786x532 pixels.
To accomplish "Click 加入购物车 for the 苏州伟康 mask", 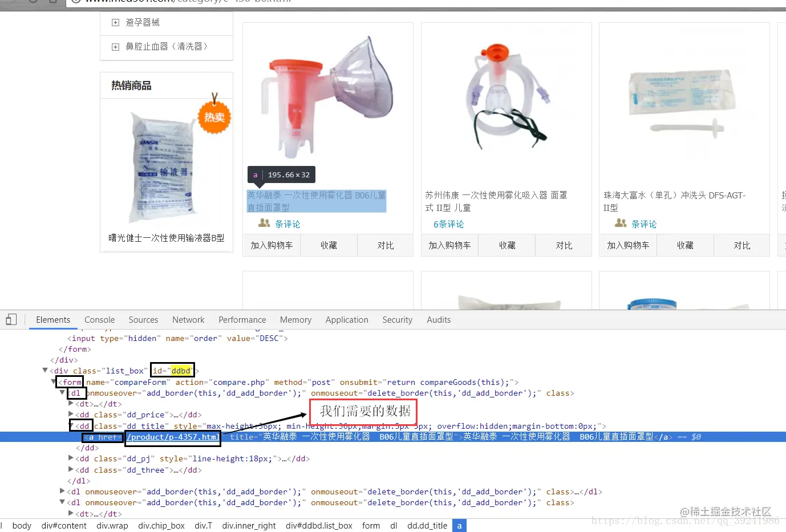I will (x=449, y=245).
